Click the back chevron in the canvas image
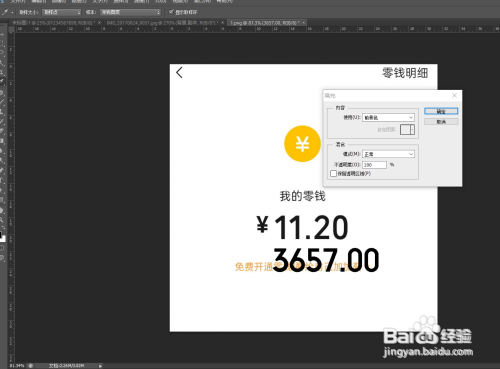 click(179, 73)
